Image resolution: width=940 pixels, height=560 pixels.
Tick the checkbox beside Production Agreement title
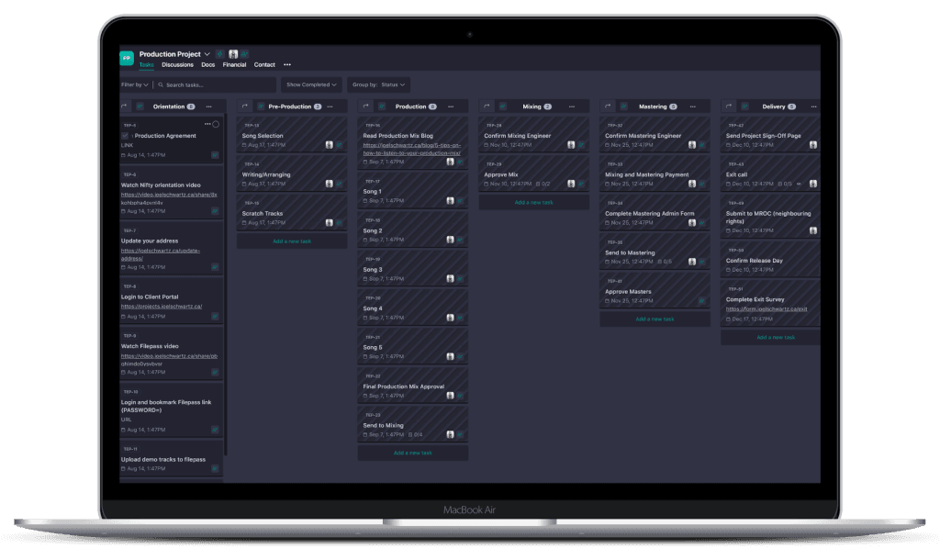pyautogui.click(x=126, y=135)
